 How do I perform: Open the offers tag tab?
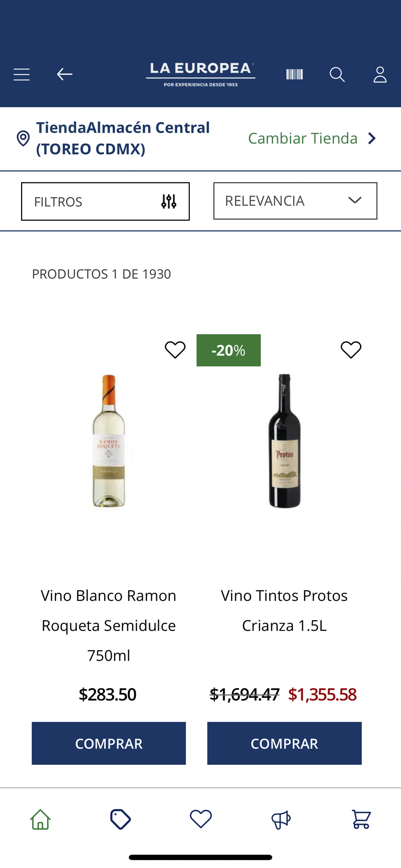tap(120, 819)
